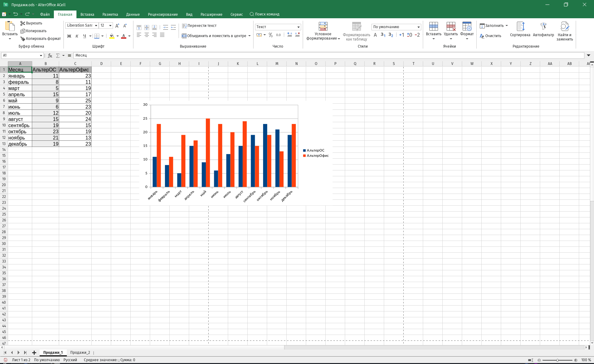Toggle bold (Ж) formatting
Screen dimensions: 594x364
(x=69, y=36)
